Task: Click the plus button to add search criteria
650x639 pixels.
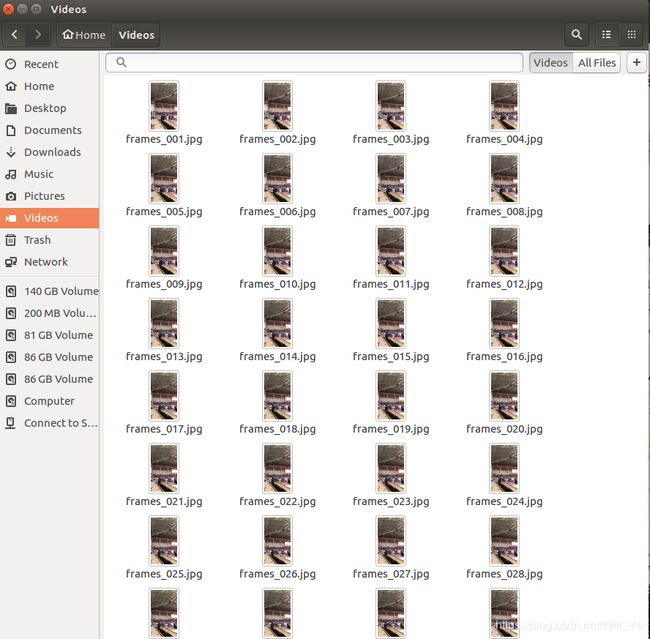Action: click(x=637, y=63)
